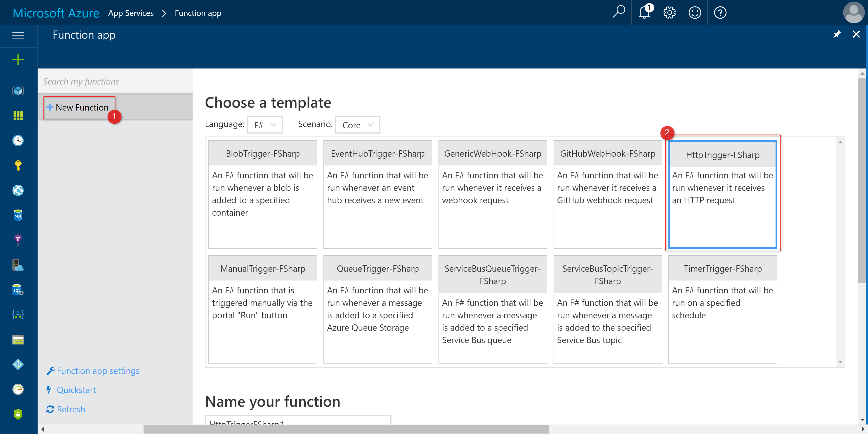Click the Quickstart link

tap(76, 390)
